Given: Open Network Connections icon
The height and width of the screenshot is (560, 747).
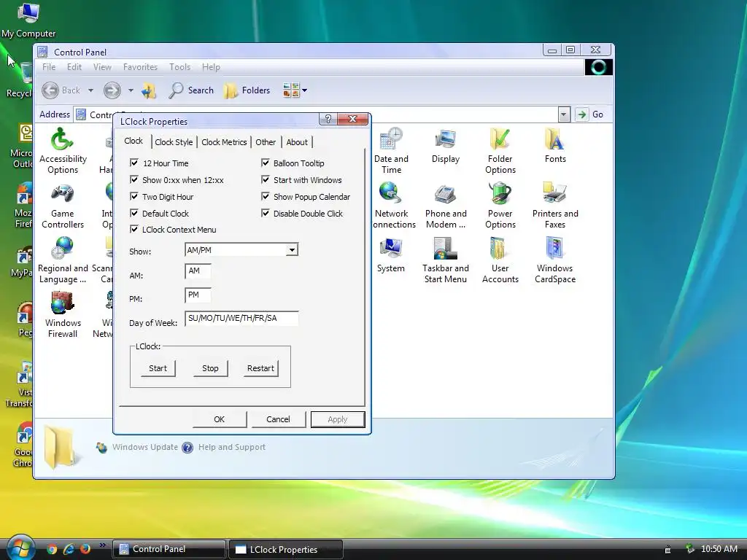Looking at the screenshot, I should pos(393,206).
